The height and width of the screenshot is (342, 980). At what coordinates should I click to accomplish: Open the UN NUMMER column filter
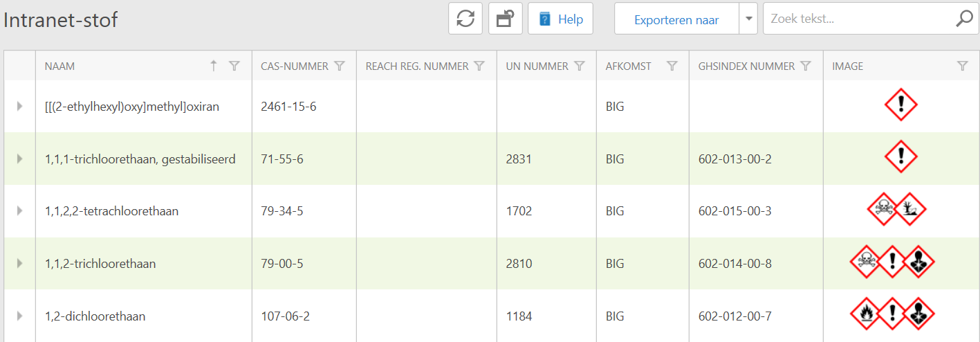(x=580, y=66)
